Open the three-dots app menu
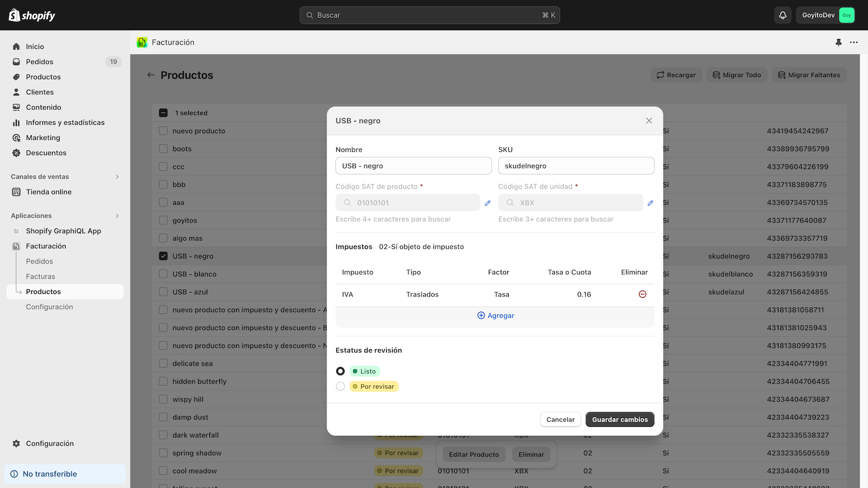 [x=854, y=42]
